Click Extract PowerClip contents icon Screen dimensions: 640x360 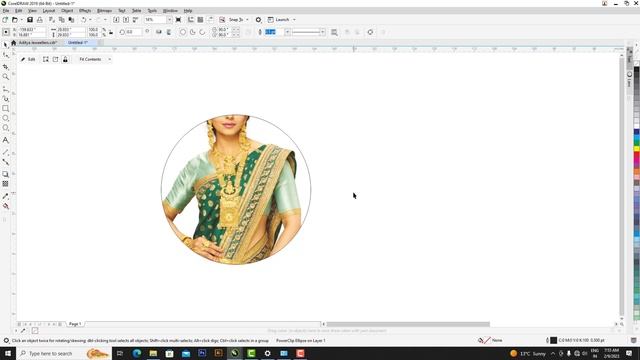point(56,59)
